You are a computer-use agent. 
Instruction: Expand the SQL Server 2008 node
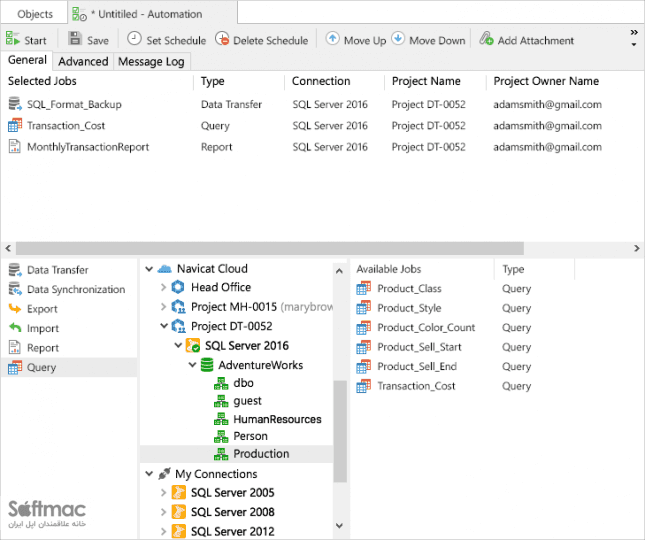pyautogui.click(x=163, y=512)
